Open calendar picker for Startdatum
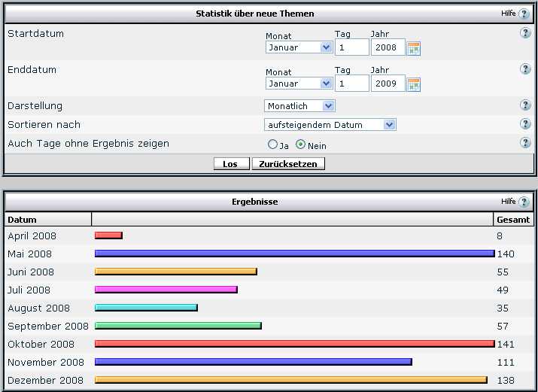 414,48
